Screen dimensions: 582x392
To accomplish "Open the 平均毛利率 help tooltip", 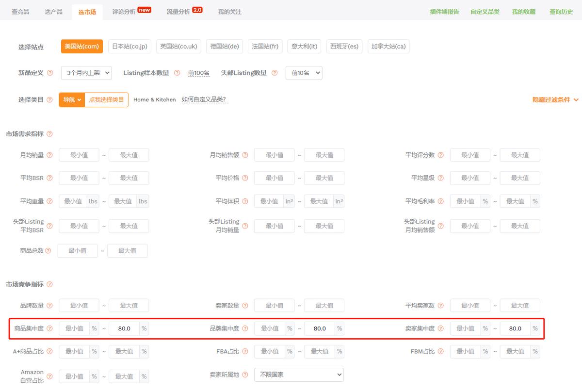I will [x=441, y=201].
